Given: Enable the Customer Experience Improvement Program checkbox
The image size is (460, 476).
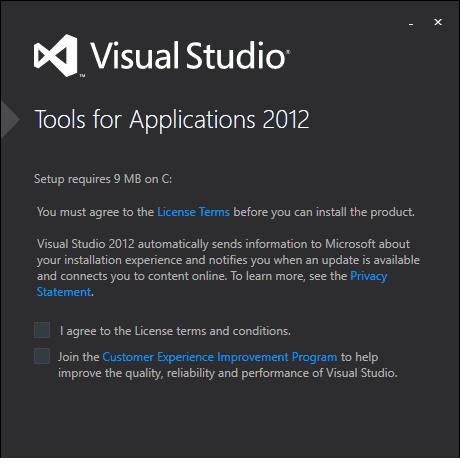Looking at the screenshot, I should coord(42,356).
